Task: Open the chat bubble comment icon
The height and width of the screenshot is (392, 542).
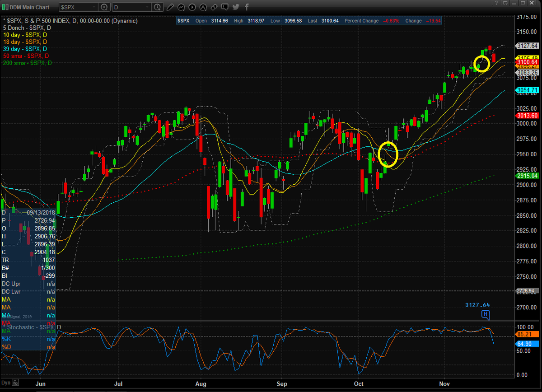Action: coord(225,7)
